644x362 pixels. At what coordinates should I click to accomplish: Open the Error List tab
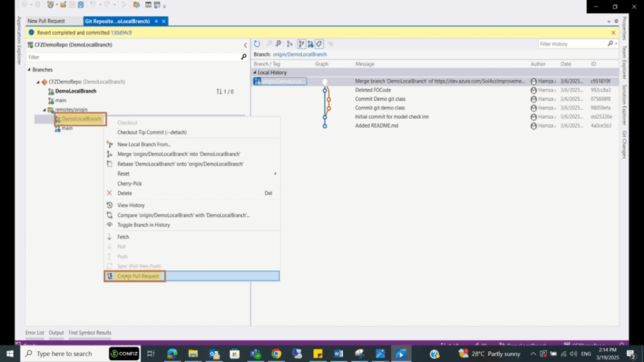click(x=35, y=333)
